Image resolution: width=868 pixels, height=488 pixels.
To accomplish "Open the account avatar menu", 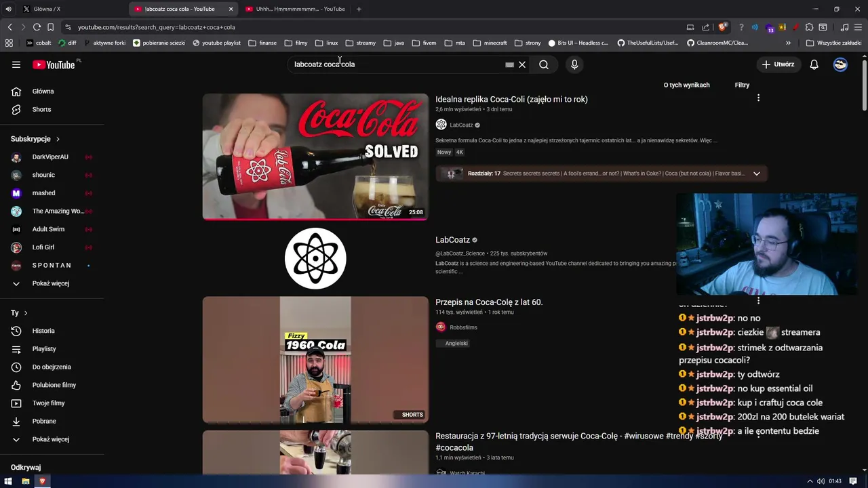I will point(840,64).
